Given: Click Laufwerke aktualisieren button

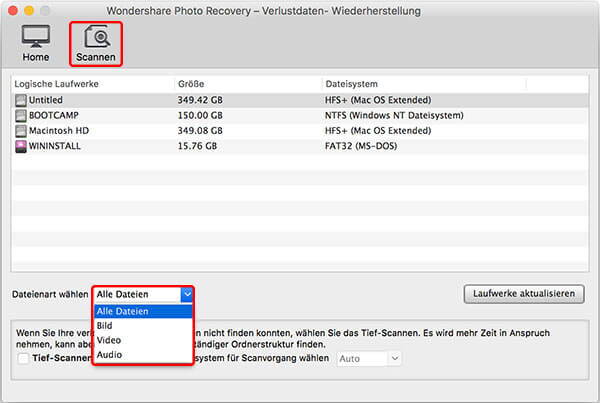Looking at the screenshot, I should click(524, 294).
